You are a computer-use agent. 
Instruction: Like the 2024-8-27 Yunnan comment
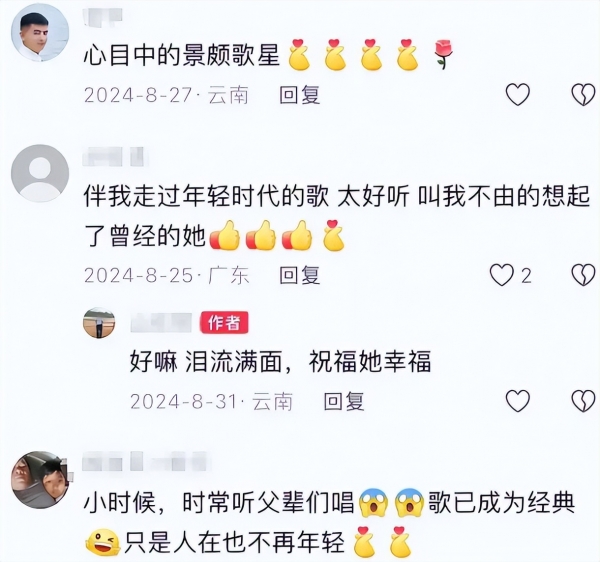(518, 94)
